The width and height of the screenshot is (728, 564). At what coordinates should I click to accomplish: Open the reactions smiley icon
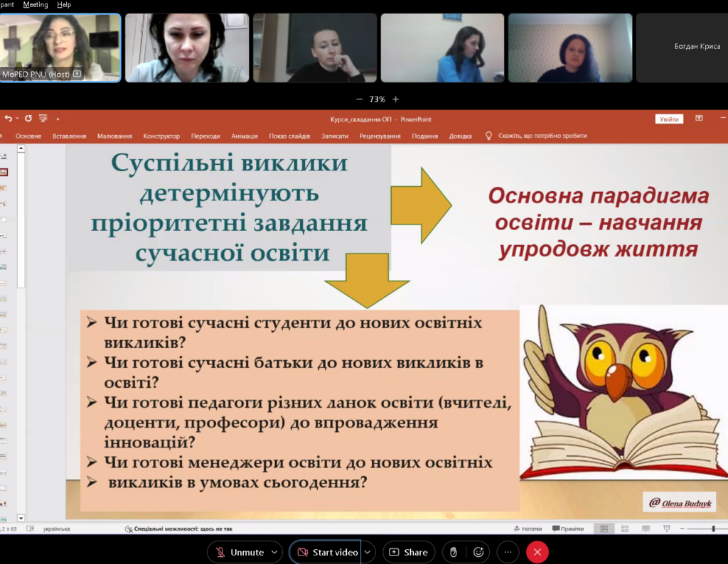click(479, 552)
